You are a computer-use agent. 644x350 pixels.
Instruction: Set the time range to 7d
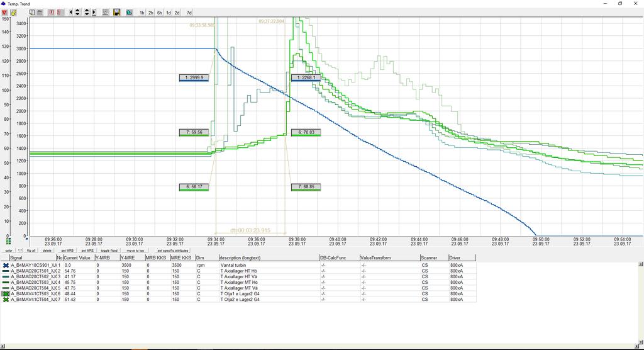click(189, 13)
